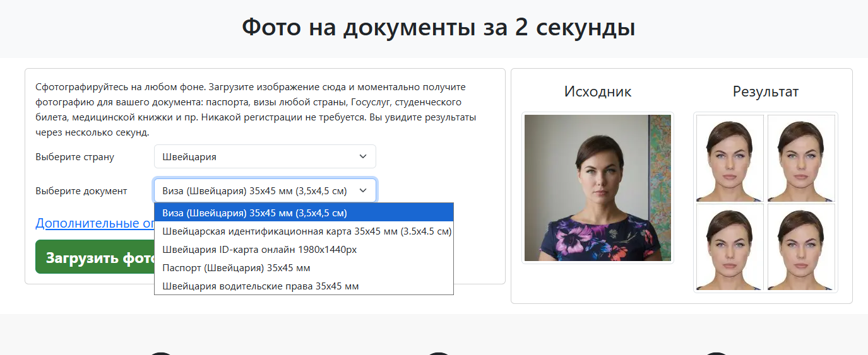
Task: Click the green Загрузить фото button
Action: tap(95, 257)
